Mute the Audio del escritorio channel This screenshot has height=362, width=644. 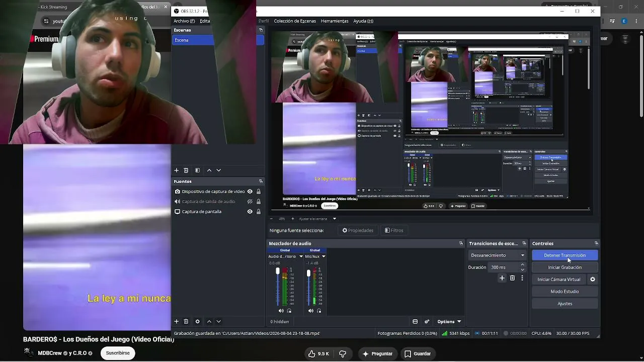281,311
